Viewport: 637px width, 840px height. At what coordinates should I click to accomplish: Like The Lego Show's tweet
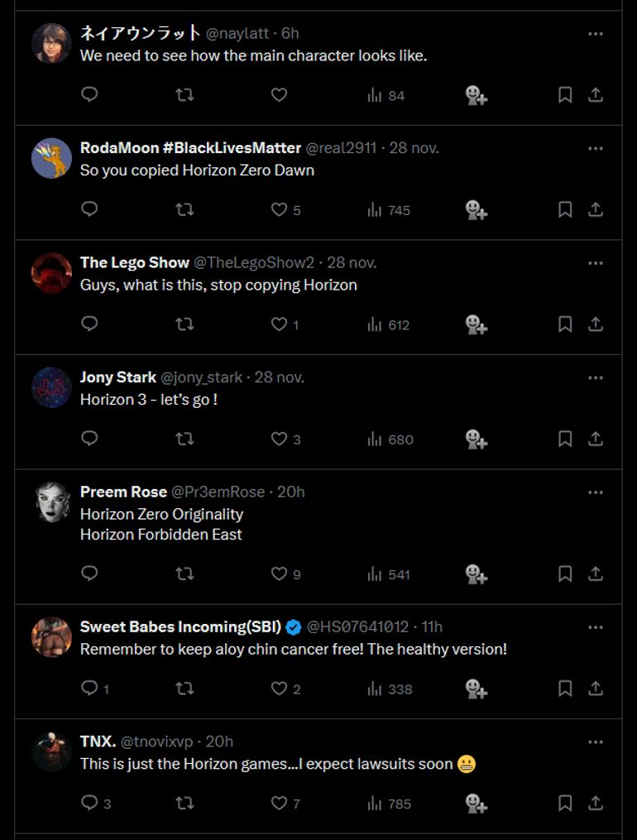coord(280,324)
